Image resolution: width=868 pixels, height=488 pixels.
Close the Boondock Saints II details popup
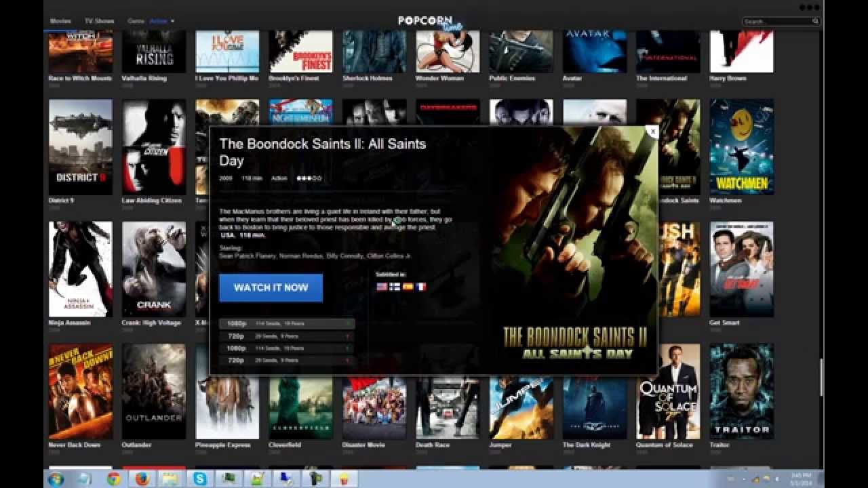pos(652,131)
